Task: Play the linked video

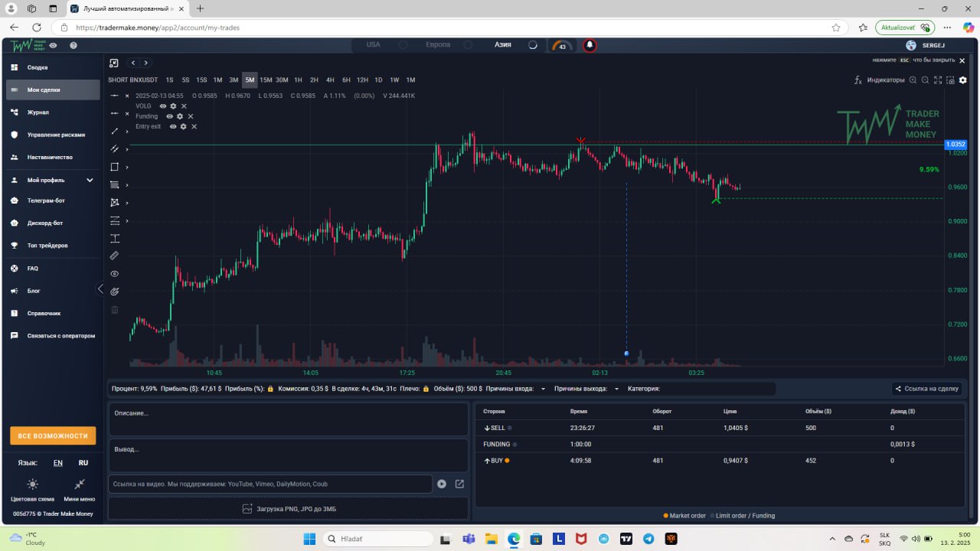Action: [442, 484]
